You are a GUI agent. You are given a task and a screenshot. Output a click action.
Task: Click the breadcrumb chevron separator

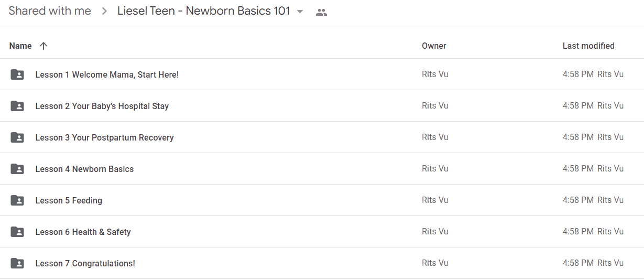(x=104, y=11)
